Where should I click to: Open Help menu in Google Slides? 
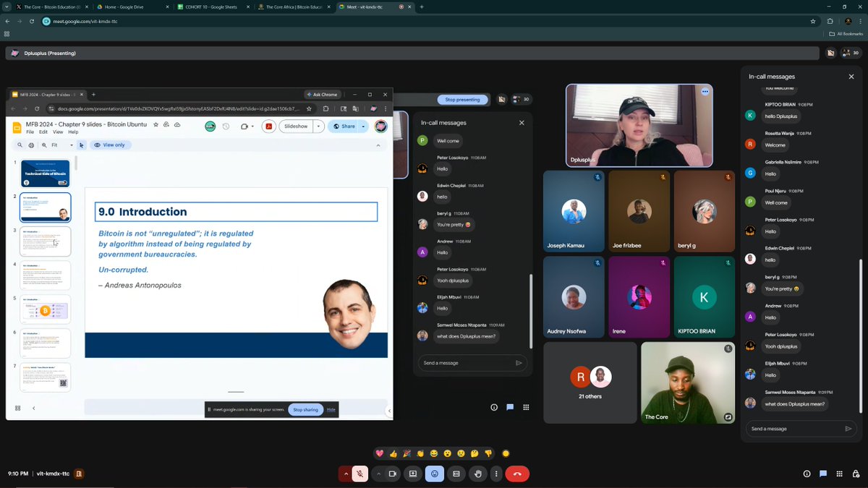(x=73, y=132)
